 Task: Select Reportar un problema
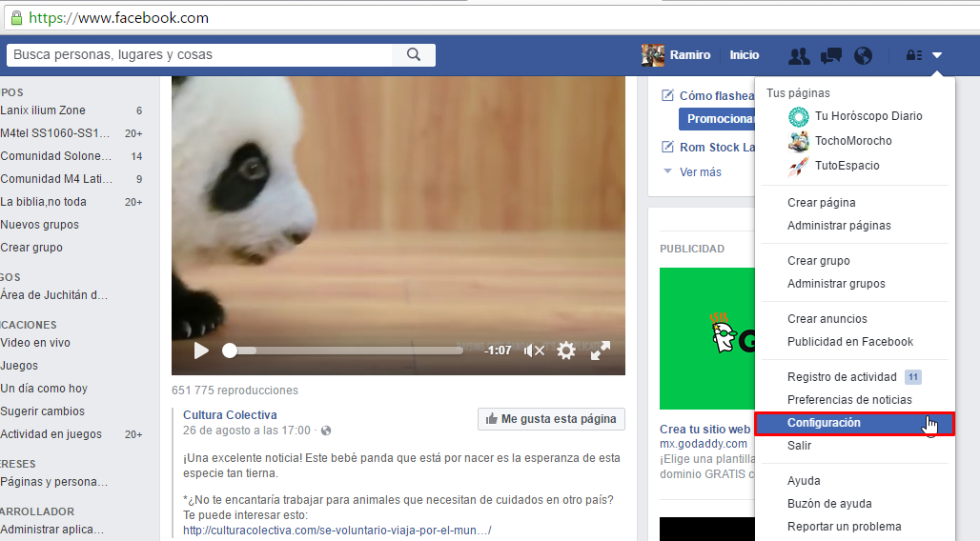(844, 527)
